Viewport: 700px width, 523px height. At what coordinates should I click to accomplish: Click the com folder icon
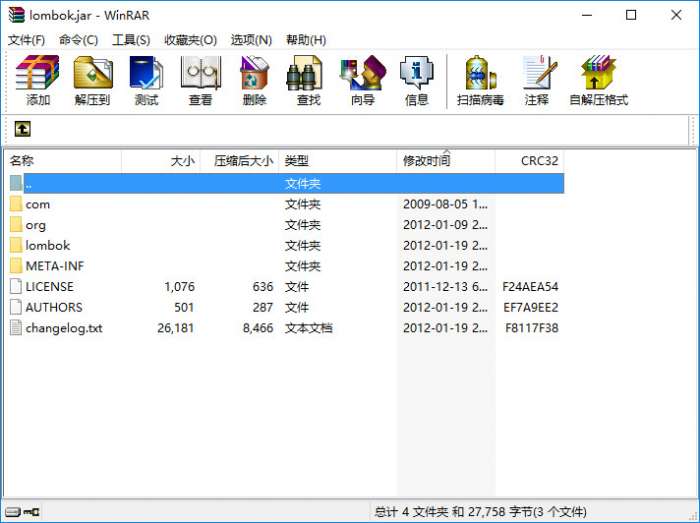tap(16, 204)
